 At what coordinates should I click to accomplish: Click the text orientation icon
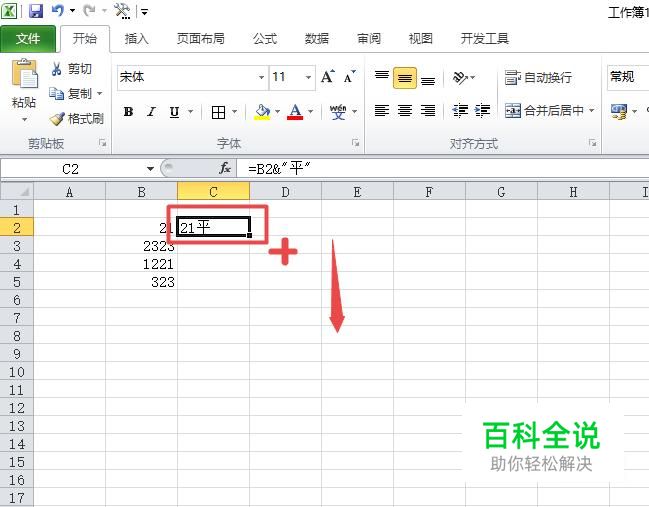tap(460, 77)
